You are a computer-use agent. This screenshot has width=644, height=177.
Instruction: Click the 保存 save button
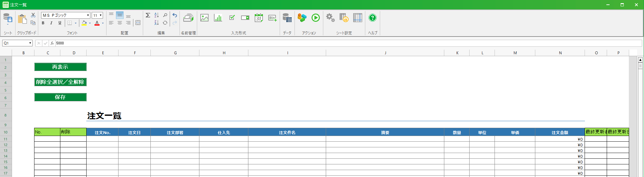click(x=60, y=97)
